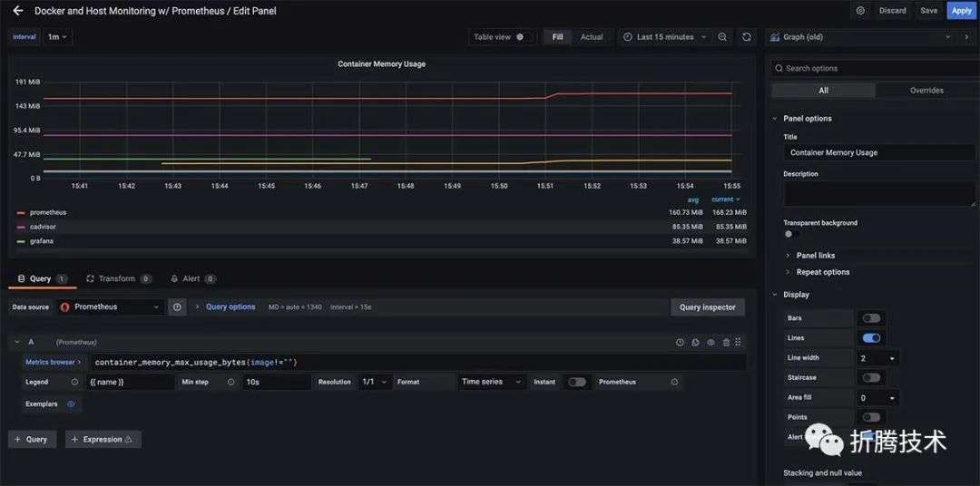Viewport: 980px width, 486px height.
Task: Click the Apply button
Action: [961, 11]
